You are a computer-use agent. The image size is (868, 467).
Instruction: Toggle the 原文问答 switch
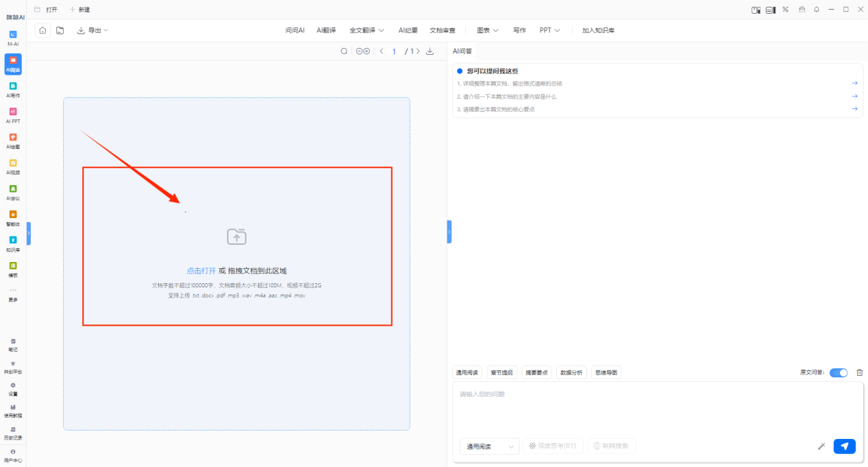coord(838,372)
